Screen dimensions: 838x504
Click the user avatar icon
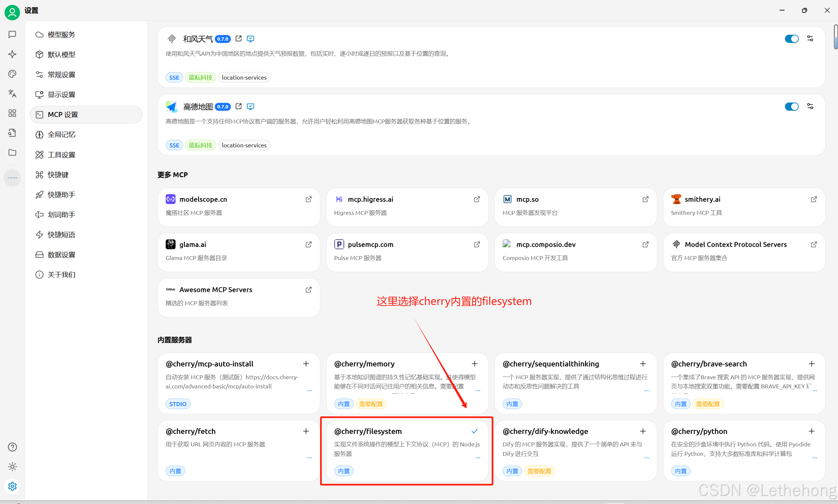(x=12, y=12)
